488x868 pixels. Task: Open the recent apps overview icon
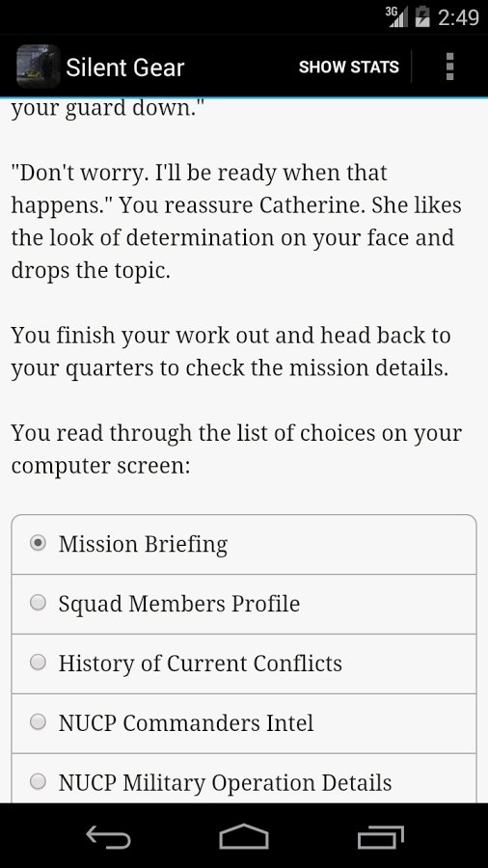click(x=380, y=837)
